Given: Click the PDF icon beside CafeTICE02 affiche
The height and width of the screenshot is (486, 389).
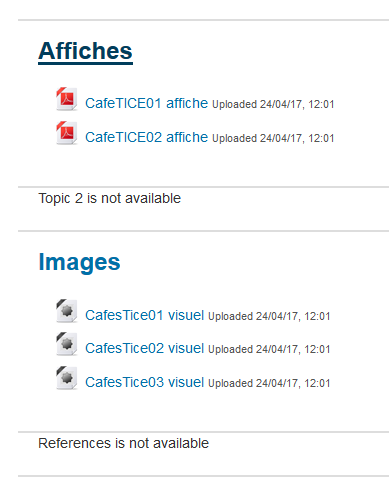Looking at the screenshot, I should point(67,133).
